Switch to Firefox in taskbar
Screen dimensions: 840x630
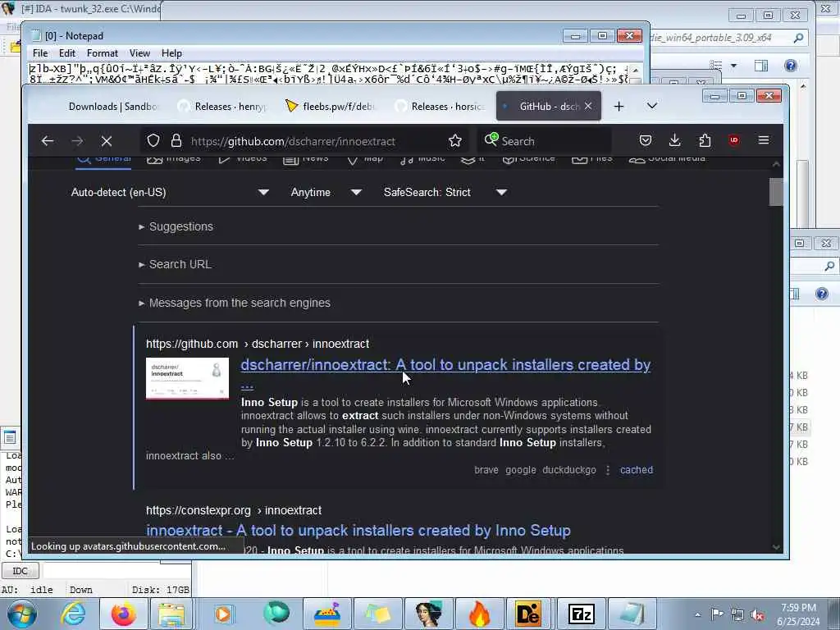[123, 614]
